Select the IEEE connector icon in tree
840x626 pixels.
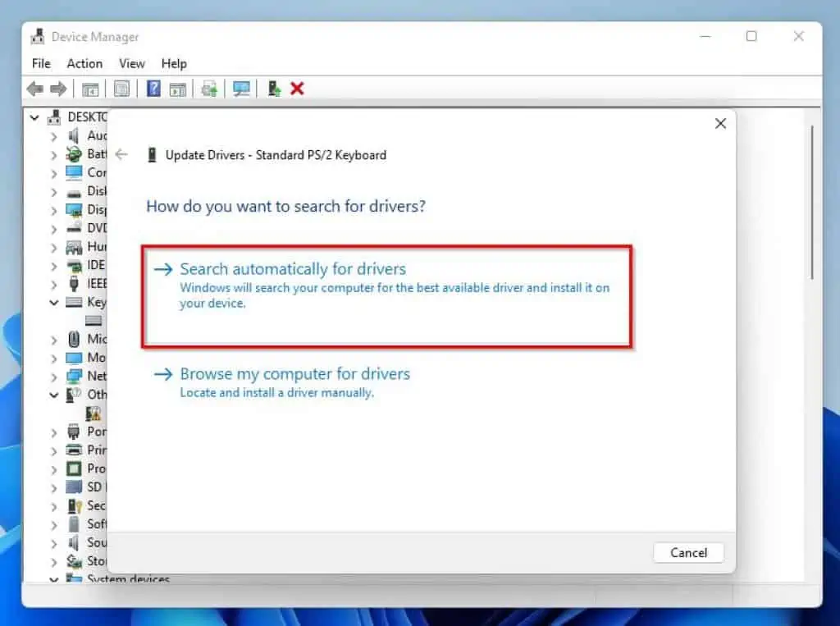74,284
